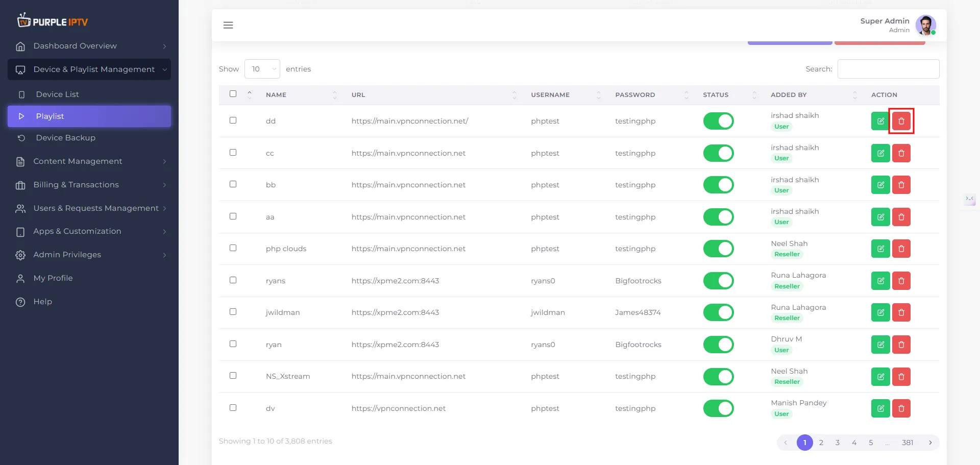
Task: Toggle status switch for playlist dd
Action: point(718,121)
